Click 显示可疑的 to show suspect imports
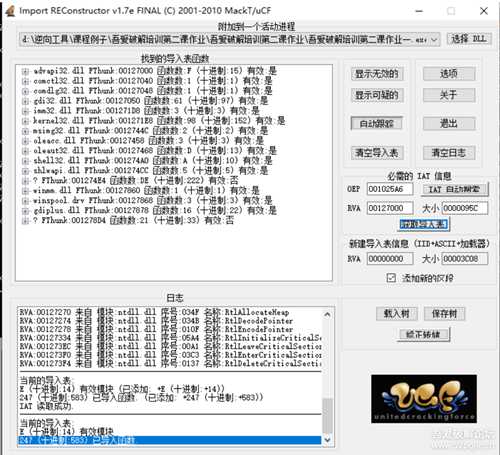Screen dimensions: 500x455 (x=377, y=95)
